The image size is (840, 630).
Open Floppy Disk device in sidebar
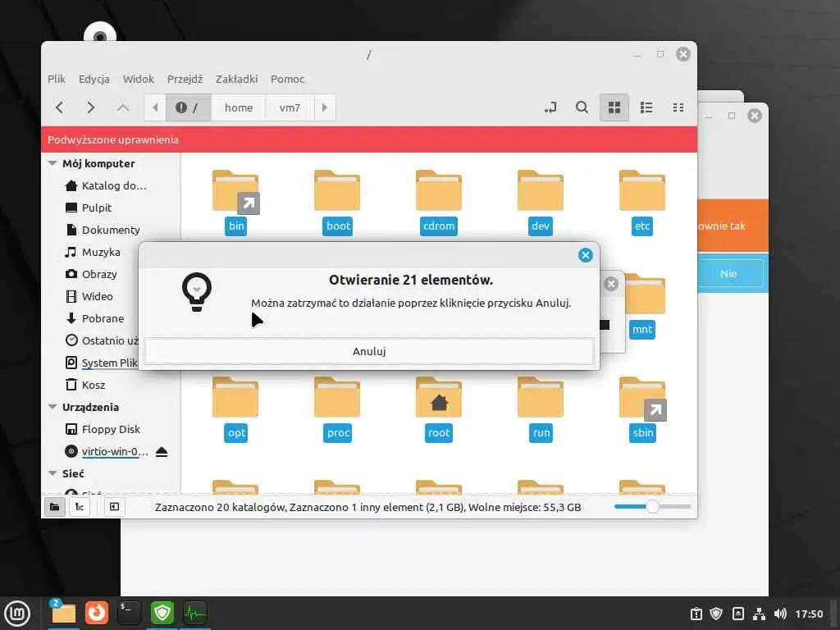pos(103,429)
